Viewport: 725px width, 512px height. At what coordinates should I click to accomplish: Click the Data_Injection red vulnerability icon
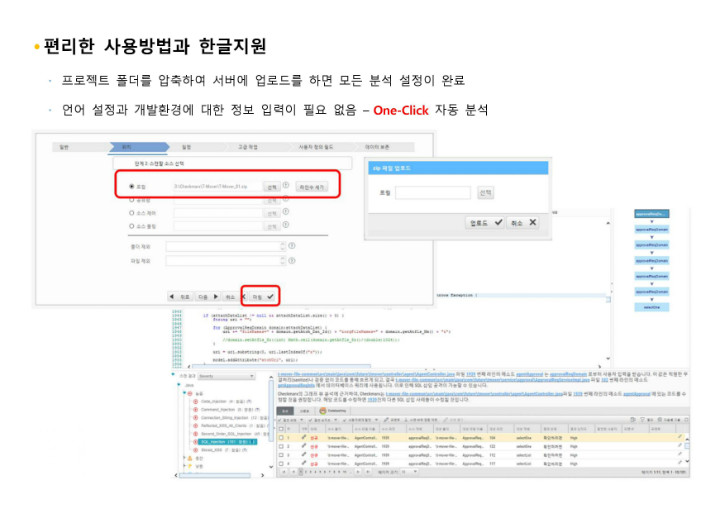[x=195, y=401]
